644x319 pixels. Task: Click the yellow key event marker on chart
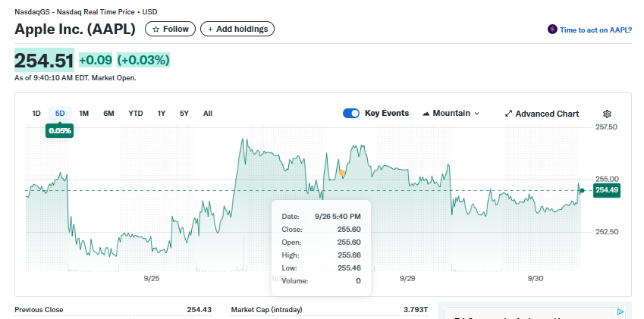click(x=342, y=173)
